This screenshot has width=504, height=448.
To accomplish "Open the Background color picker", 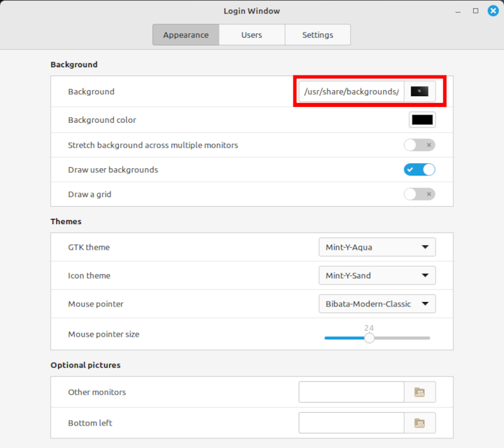I will pyautogui.click(x=422, y=120).
